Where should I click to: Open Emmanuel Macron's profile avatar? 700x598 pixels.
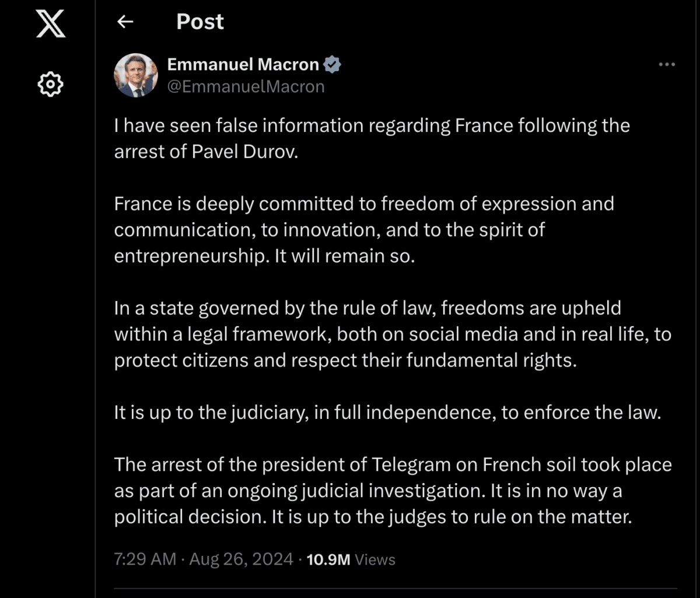point(136,75)
